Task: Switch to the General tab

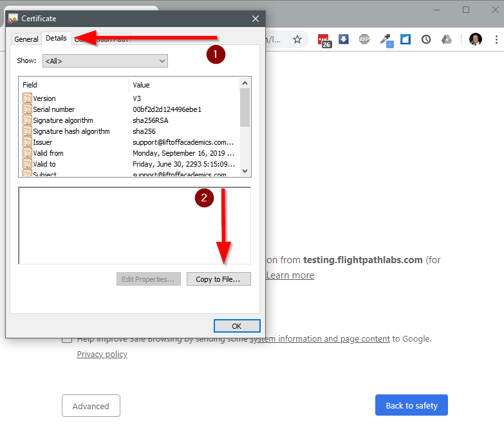Action: [x=26, y=39]
